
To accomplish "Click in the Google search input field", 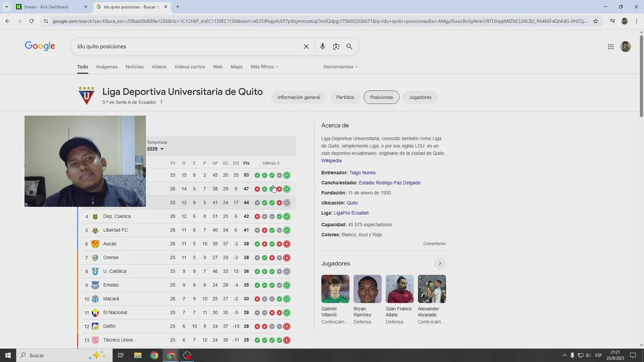I will 186,46.
